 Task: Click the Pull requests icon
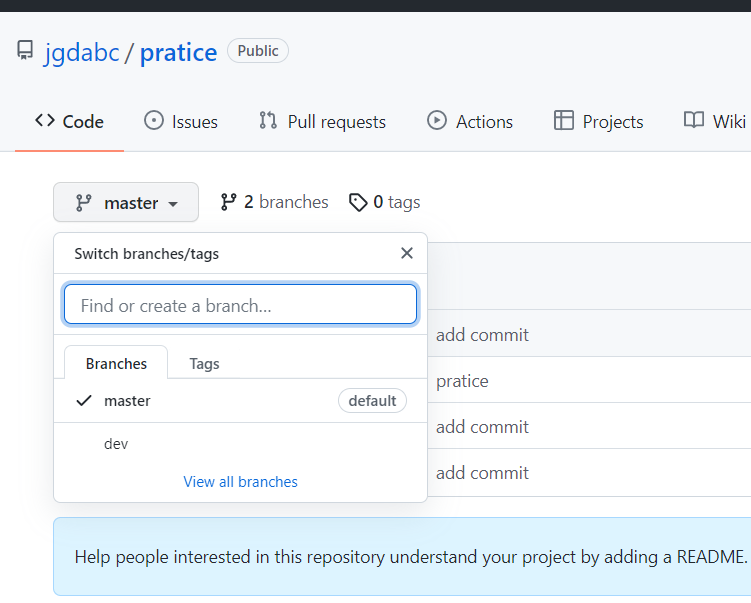[268, 120]
